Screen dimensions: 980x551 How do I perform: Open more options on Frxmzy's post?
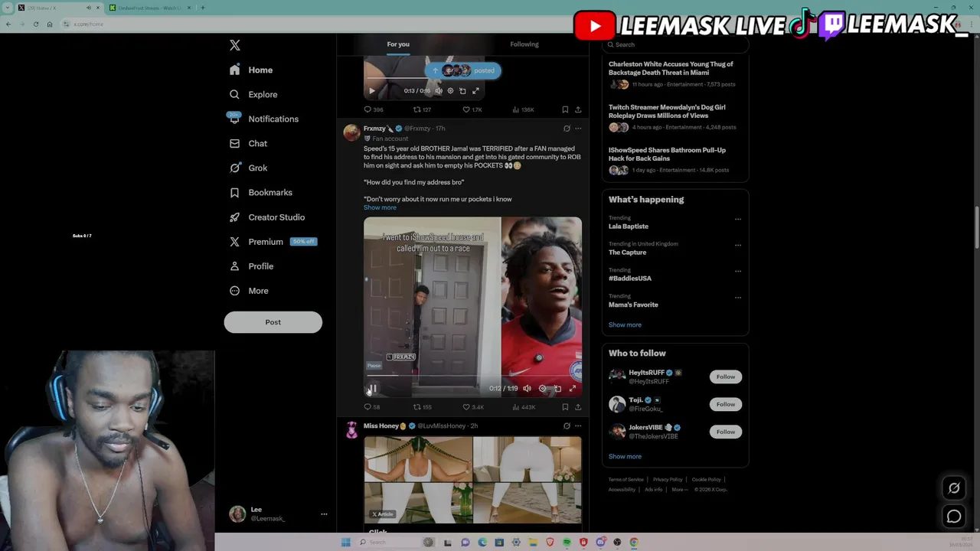tap(578, 129)
